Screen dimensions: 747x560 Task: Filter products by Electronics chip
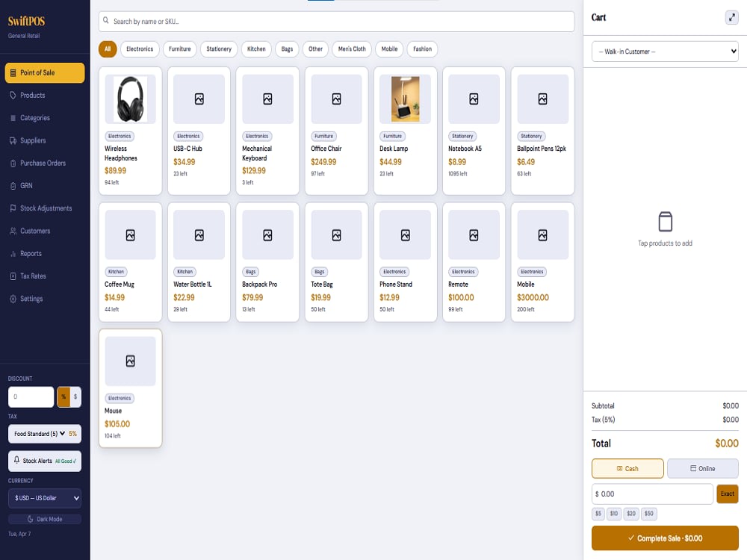click(x=140, y=49)
